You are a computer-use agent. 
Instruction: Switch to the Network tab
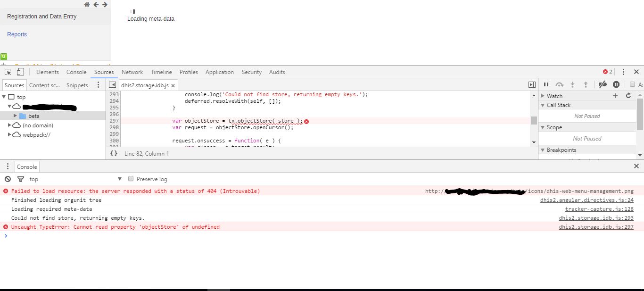[x=132, y=72]
